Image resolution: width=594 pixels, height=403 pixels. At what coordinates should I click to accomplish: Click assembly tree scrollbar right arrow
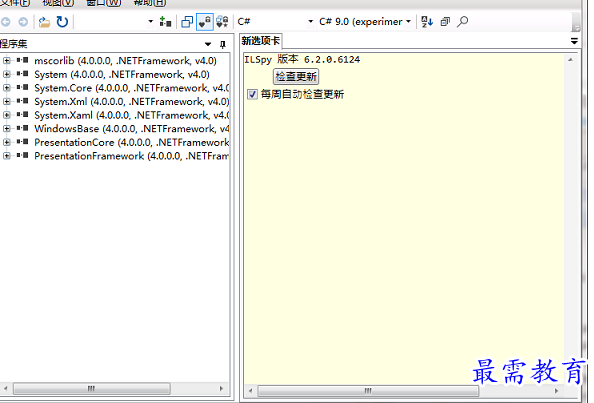(x=222, y=389)
